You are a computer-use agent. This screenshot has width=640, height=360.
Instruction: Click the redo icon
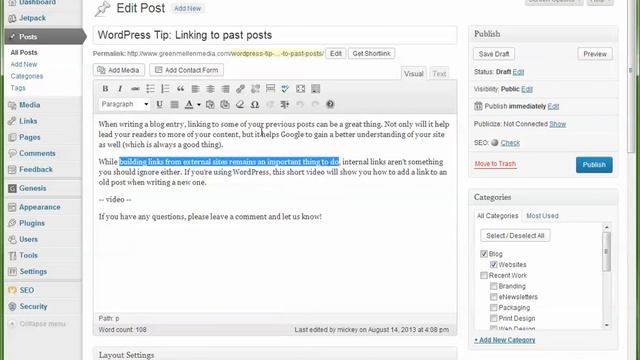315,104
